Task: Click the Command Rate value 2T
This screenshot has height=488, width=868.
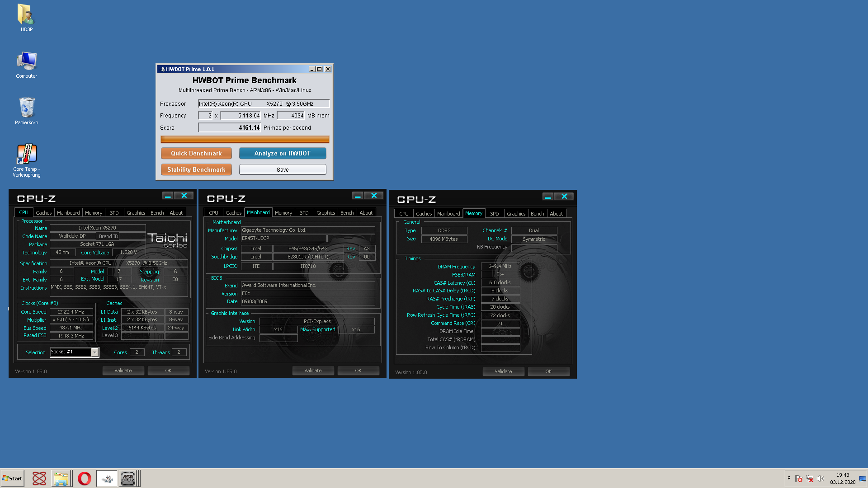Action: pos(500,324)
